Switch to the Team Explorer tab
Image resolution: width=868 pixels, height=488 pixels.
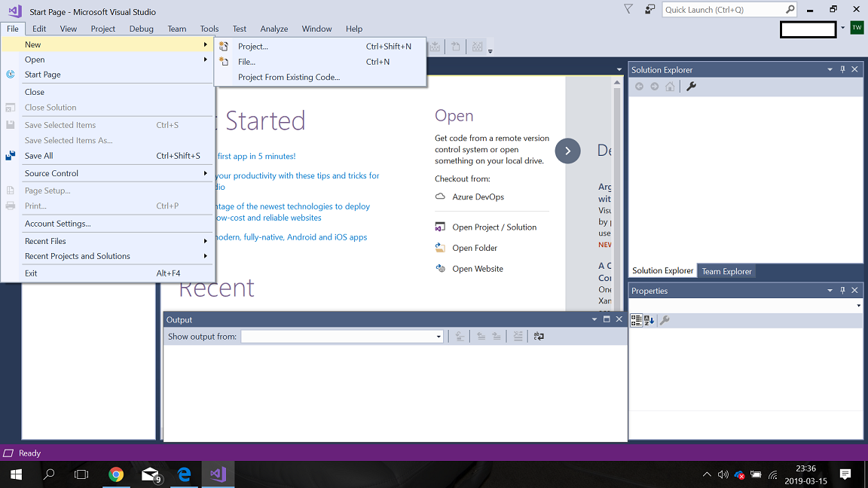(x=726, y=271)
